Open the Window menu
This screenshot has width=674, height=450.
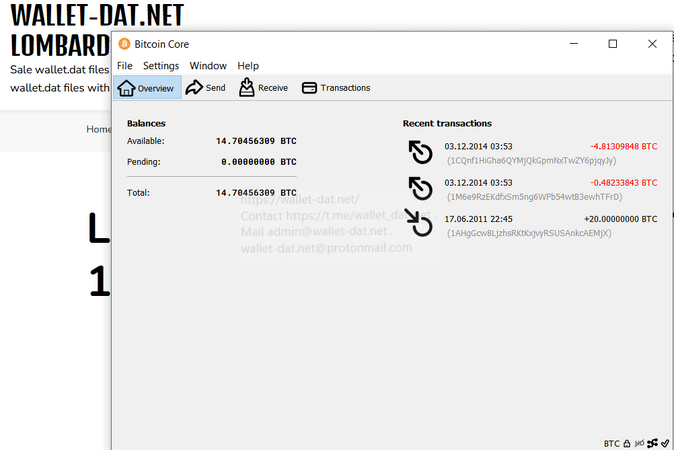pyautogui.click(x=208, y=66)
